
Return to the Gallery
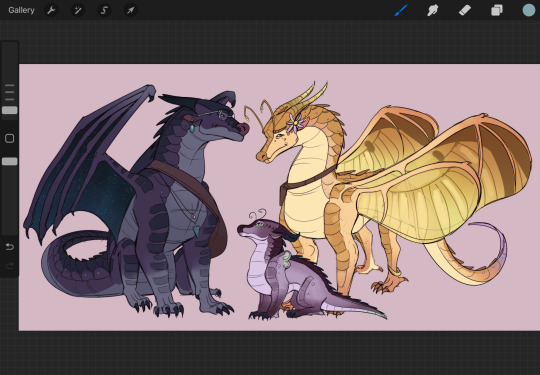click(x=21, y=10)
